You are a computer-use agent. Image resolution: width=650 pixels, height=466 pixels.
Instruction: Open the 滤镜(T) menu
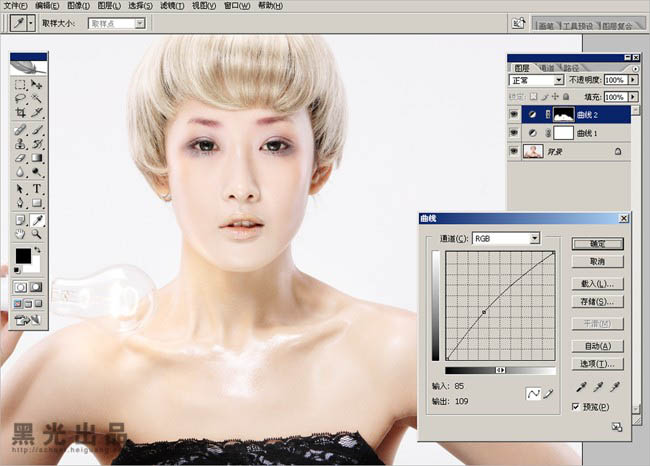[172, 6]
